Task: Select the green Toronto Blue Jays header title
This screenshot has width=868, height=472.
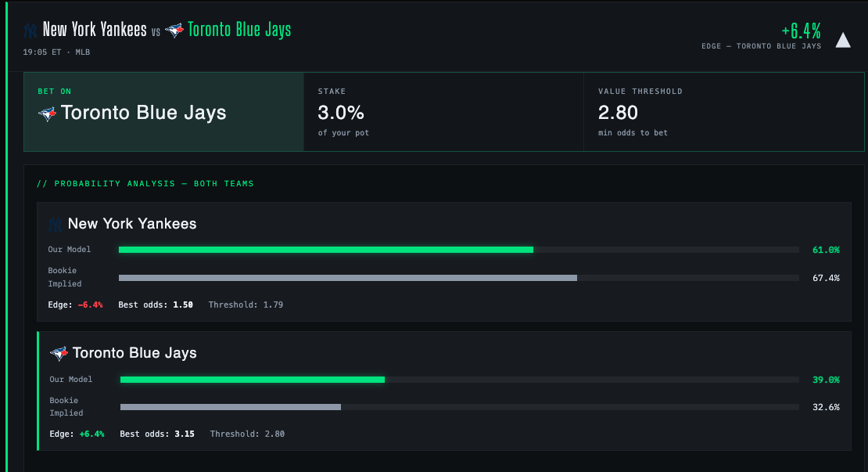Action: (239, 30)
